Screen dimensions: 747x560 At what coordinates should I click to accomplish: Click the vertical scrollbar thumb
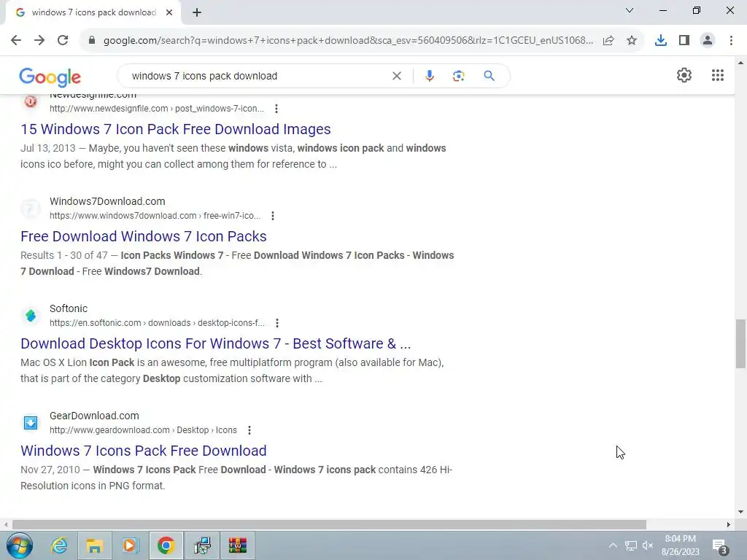pyautogui.click(x=740, y=344)
